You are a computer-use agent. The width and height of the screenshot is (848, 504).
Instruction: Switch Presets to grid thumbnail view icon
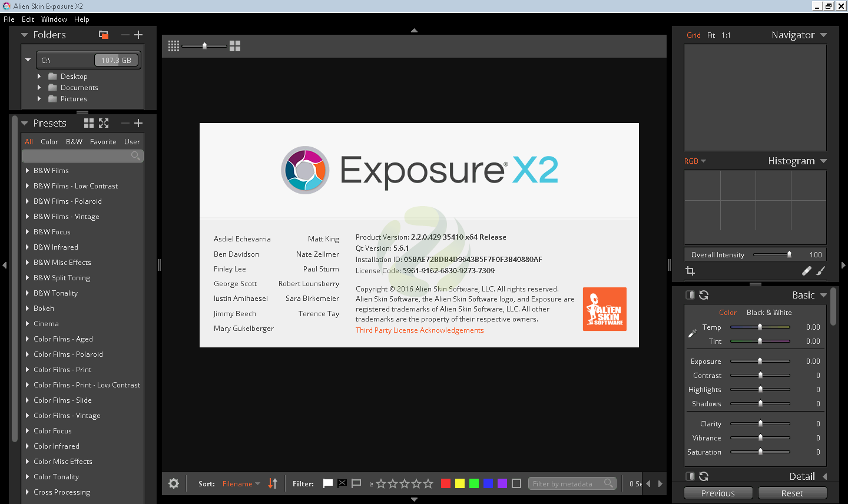pos(89,123)
